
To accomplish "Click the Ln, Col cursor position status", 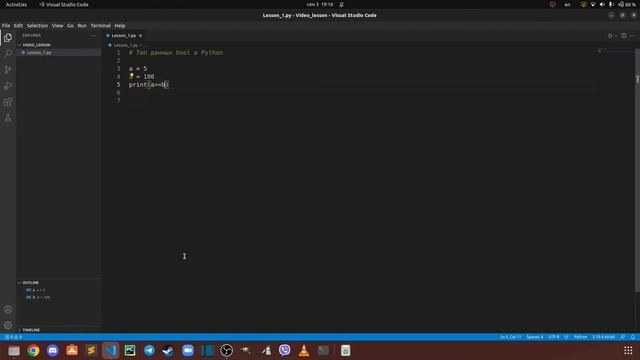I will (x=511, y=337).
